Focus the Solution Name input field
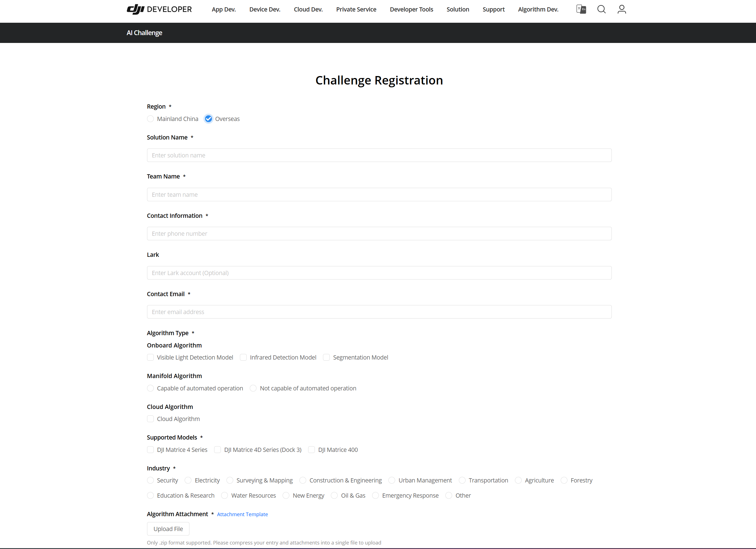This screenshot has width=756, height=549. pyautogui.click(x=379, y=155)
